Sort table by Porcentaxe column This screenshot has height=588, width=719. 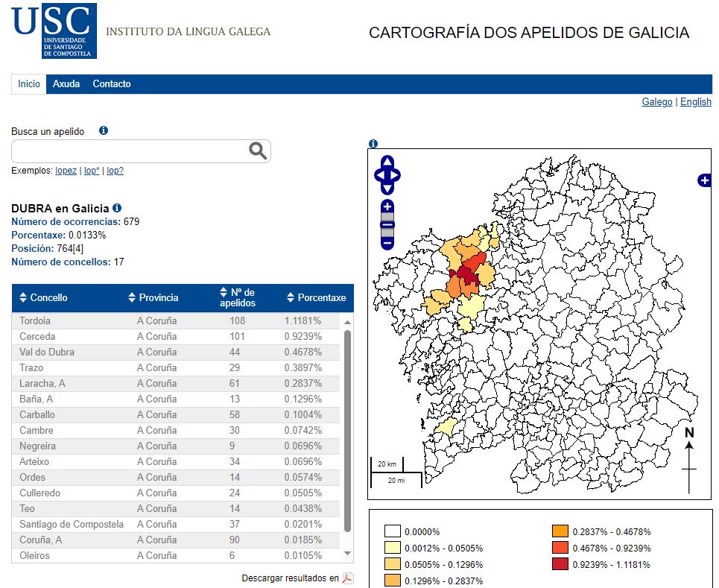click(317, 298)
